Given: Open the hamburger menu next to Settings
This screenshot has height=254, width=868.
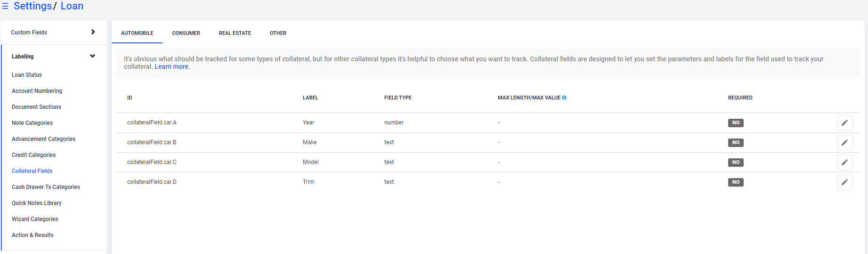Looking at the screenshot, I should 5,6.
